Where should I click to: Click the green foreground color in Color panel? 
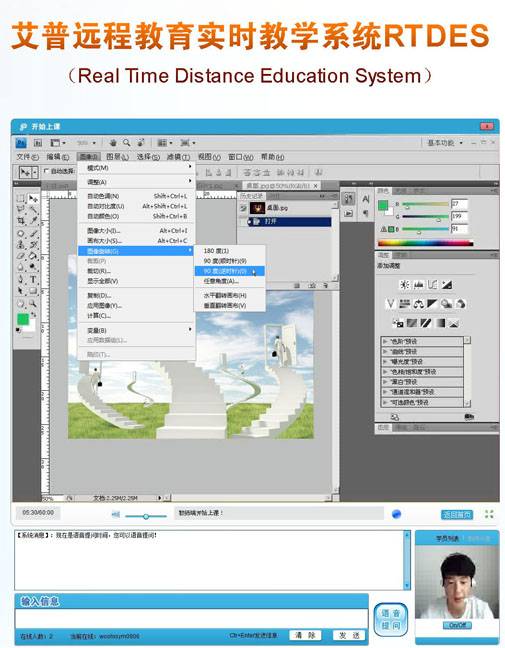click(383, 205)
